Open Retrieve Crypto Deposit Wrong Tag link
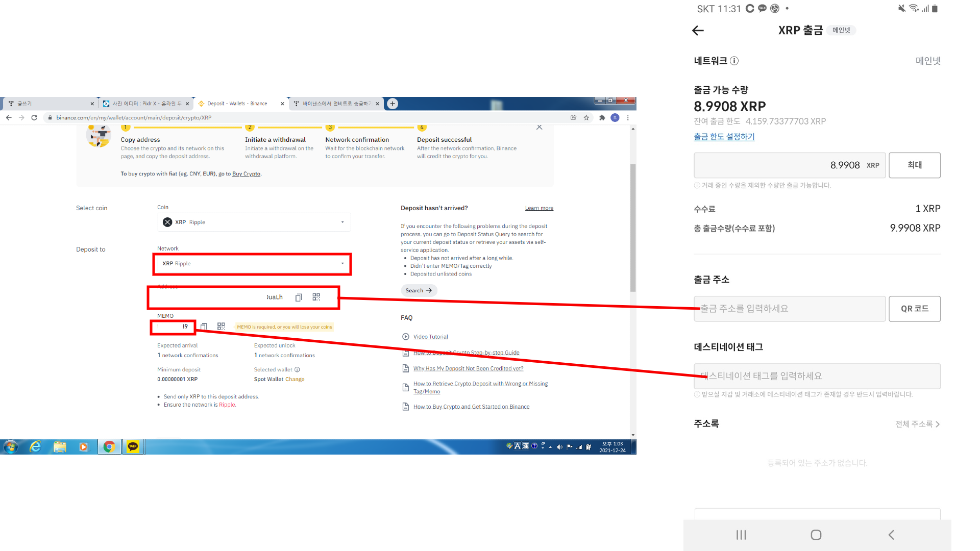The height and width of the screenshot is (551, 980). (480, 387)
